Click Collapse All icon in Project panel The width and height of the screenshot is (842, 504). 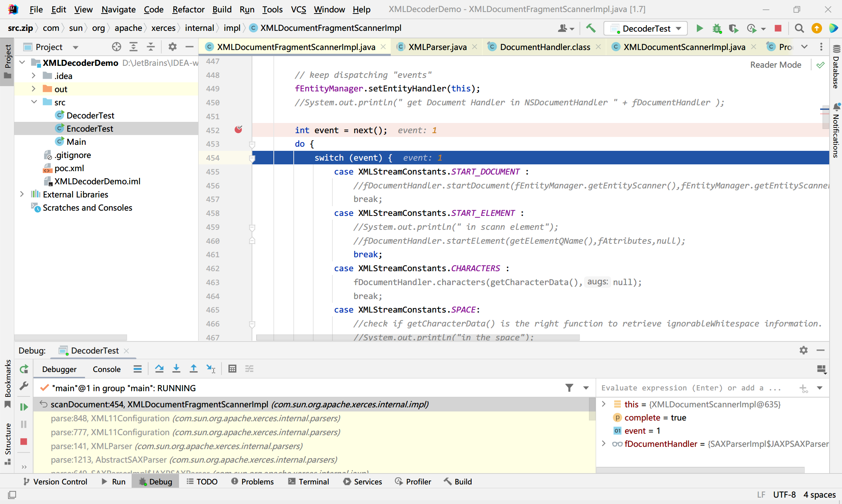click(x=150, y=47)
